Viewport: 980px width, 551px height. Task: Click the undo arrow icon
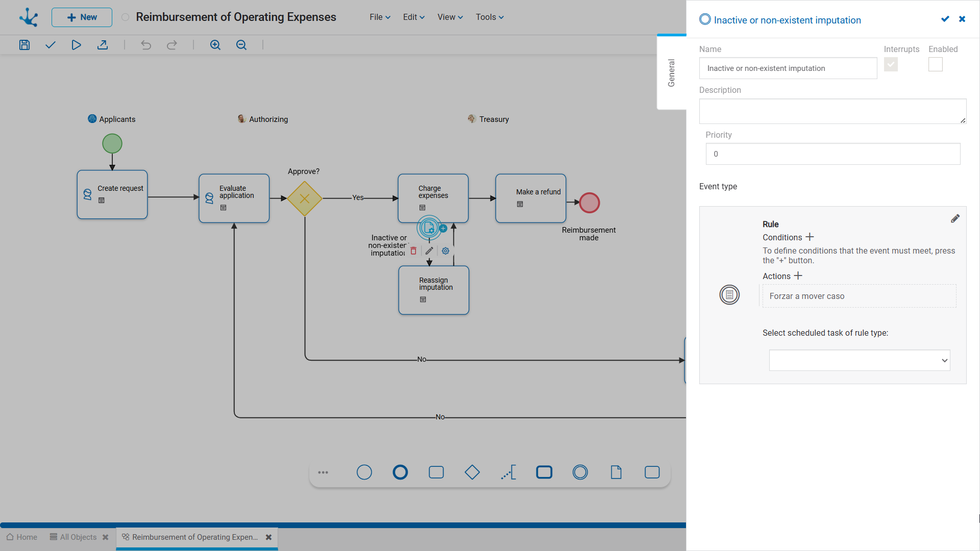point(146,45)
